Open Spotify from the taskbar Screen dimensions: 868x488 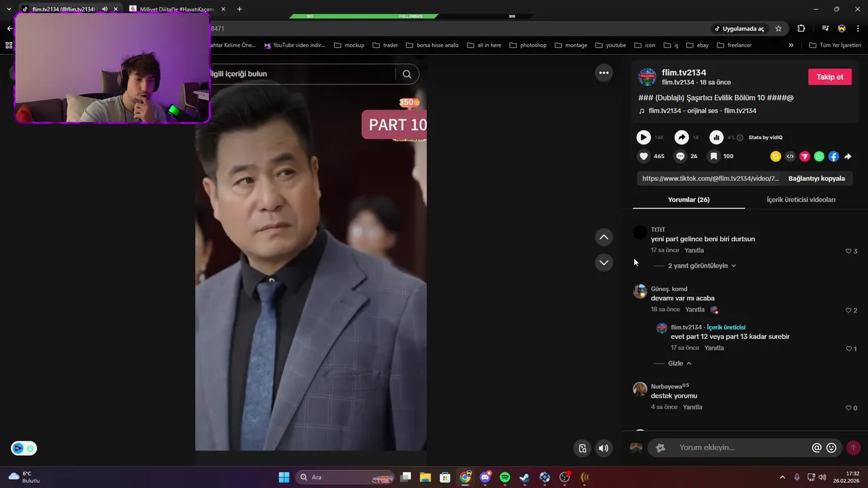[x=505, y=477]
